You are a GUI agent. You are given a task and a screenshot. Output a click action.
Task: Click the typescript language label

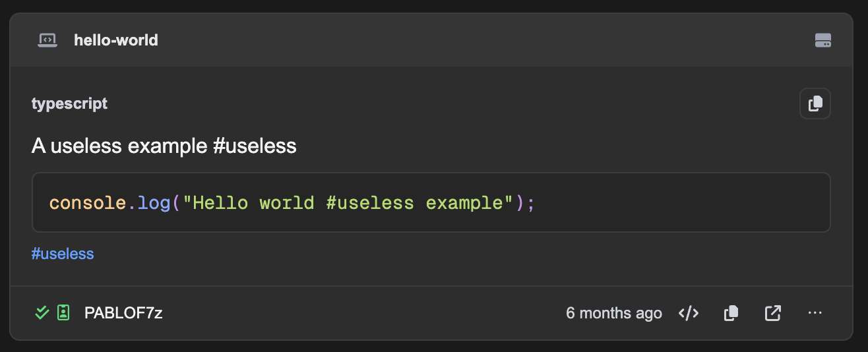(69, 103)
